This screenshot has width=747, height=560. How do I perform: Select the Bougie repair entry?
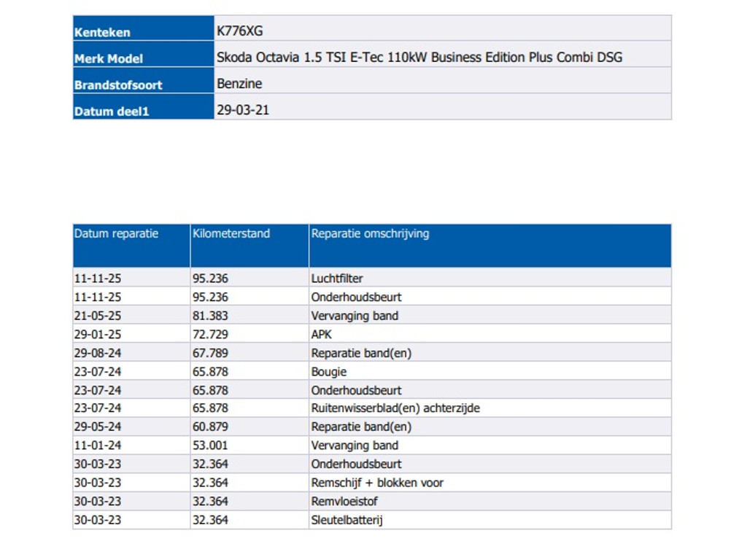[328, 372]
